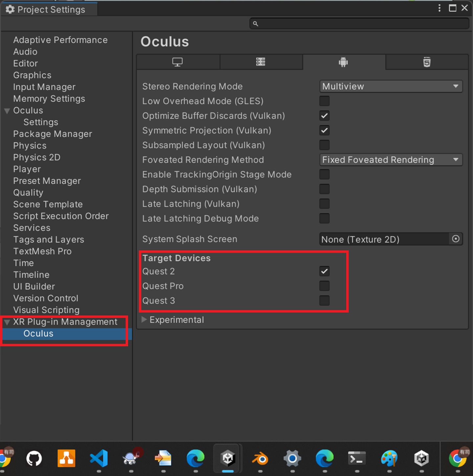Select Input Manager category
The image size is (473, 476).
coord(44,87)
